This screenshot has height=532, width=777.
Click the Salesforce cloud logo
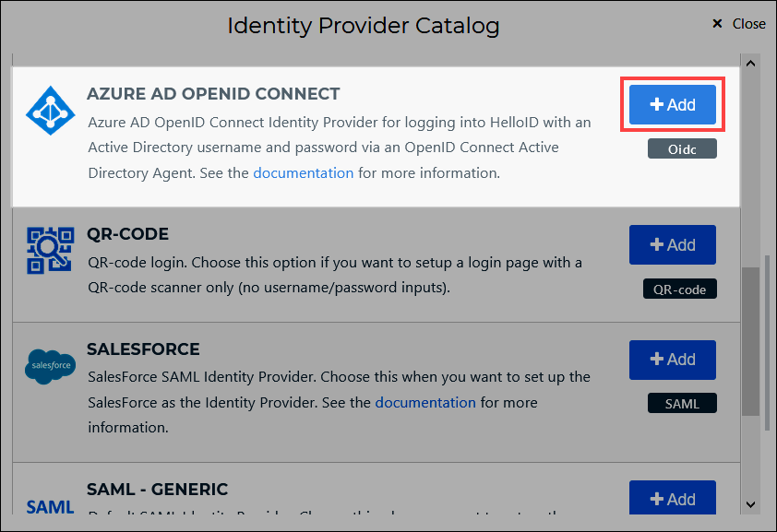(51, 366)
